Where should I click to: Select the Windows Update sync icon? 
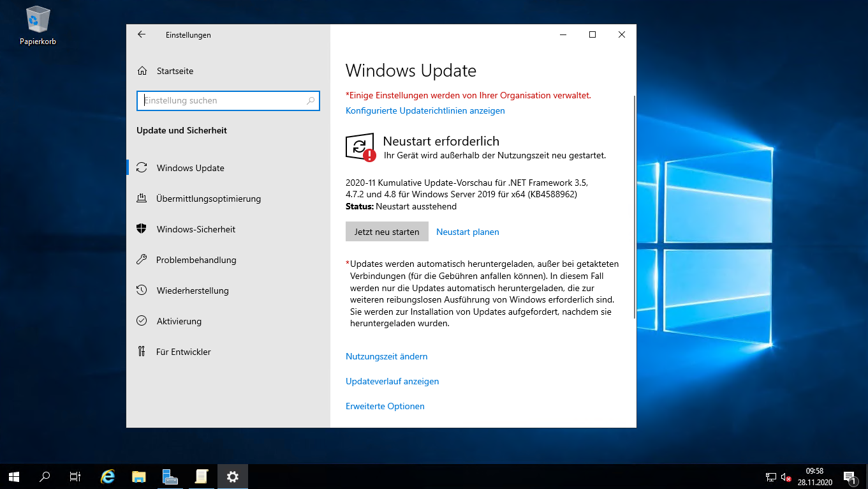142,168
